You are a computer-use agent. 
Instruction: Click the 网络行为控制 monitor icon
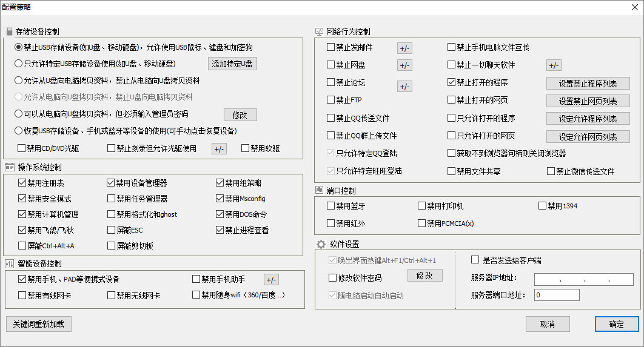(320, 31)
